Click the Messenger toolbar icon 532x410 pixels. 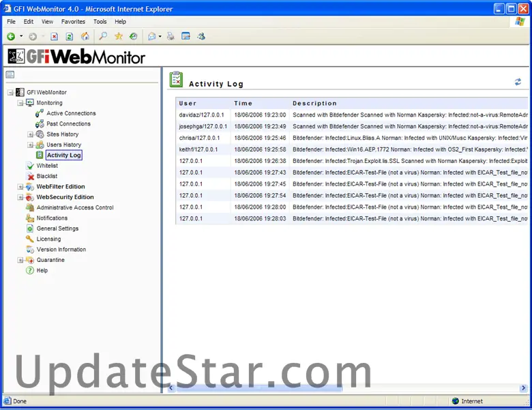(201, 36)
